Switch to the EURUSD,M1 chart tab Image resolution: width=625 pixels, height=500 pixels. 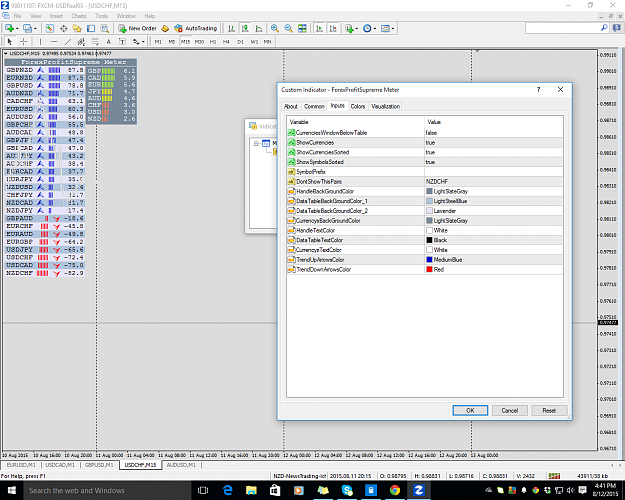click(x=21, y=465)
